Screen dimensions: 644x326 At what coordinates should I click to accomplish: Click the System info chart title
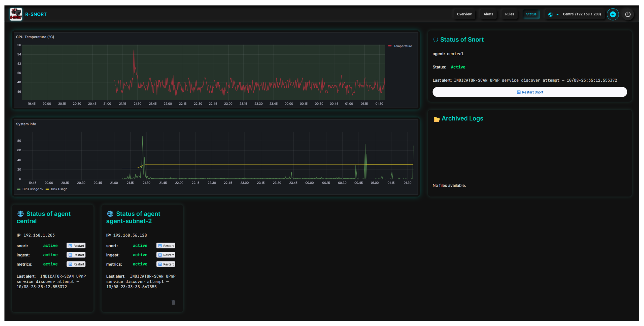pos(26,124)
